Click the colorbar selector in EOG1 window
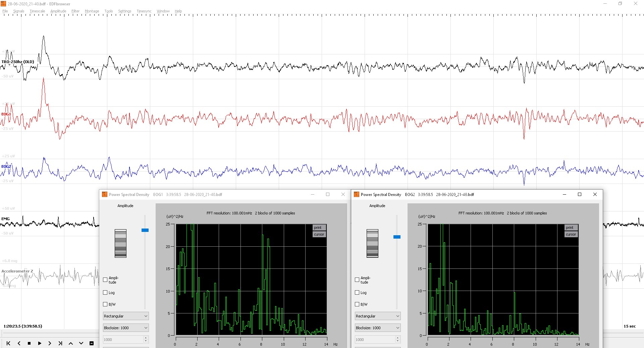Viewport: 644px width, 348px height. (120, 243)
